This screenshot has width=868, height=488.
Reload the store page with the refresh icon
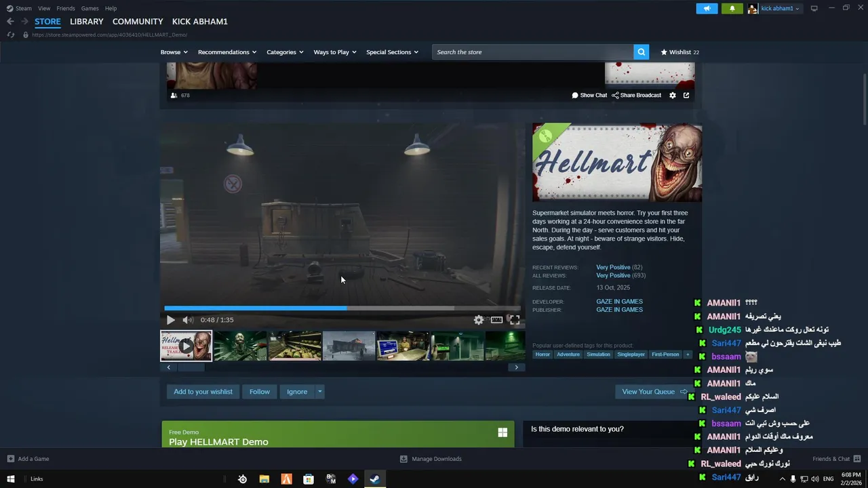point(10,35)
